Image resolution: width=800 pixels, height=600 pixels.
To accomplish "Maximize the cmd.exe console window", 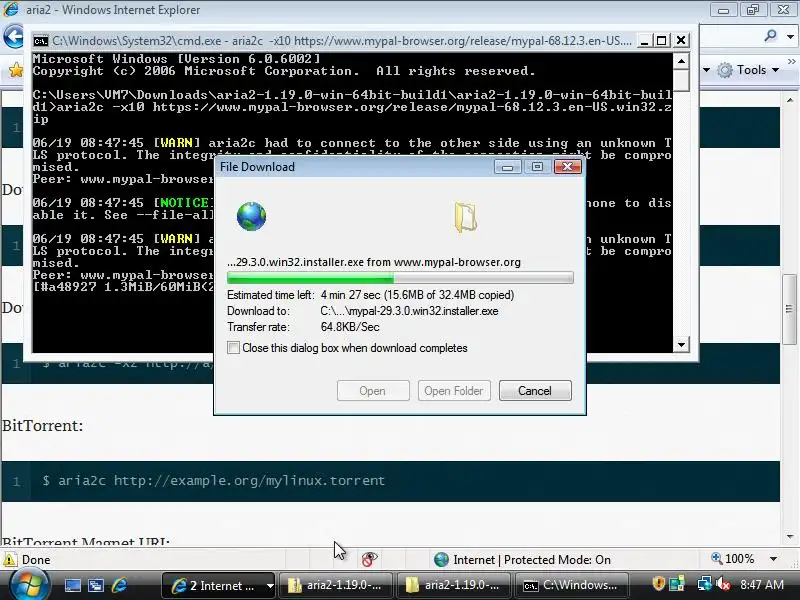I will coord(662,41).
